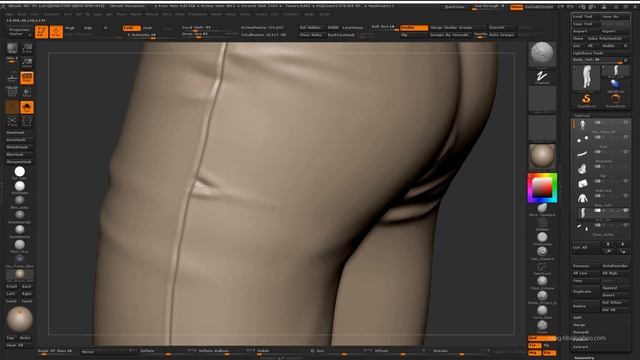Open the Stroke menu

click(245, 14)
